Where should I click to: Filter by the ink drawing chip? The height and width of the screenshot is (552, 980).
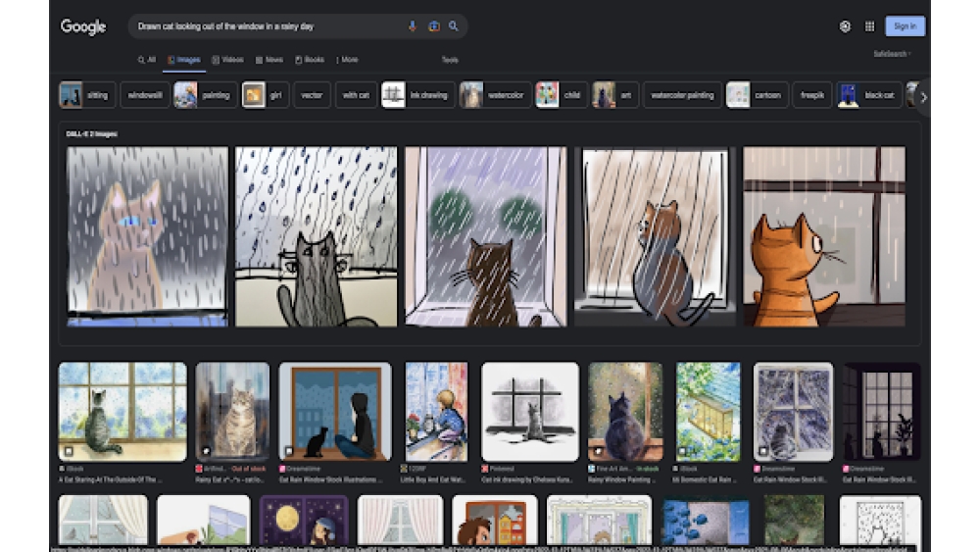417,95
